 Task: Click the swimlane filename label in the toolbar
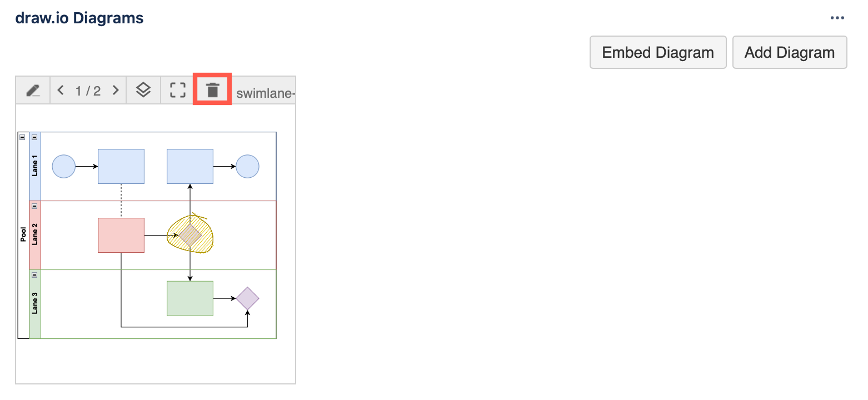[x=265, y=93]
